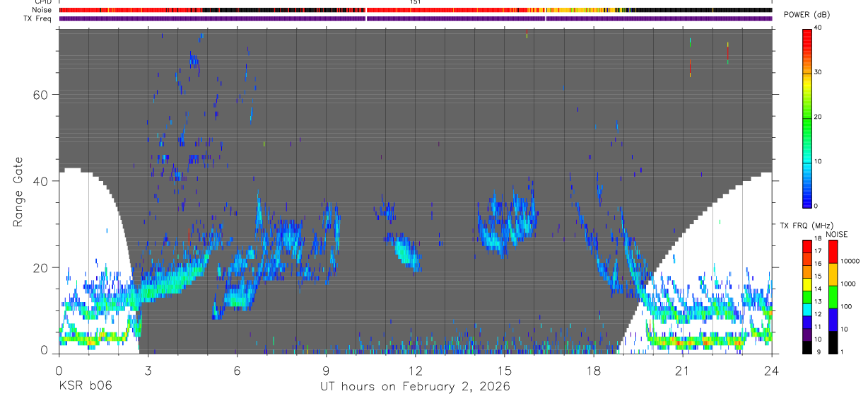Click the TX frequency value 14

point(817,289)
